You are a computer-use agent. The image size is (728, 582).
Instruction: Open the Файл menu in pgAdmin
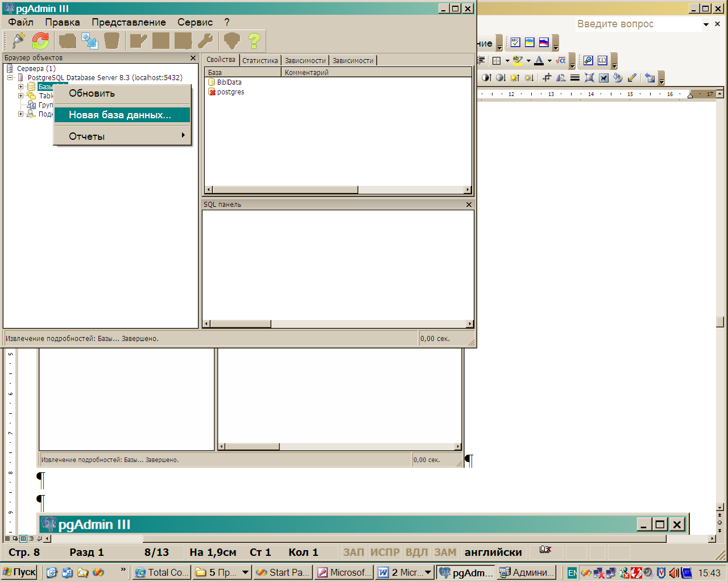(x=21, y=22)
